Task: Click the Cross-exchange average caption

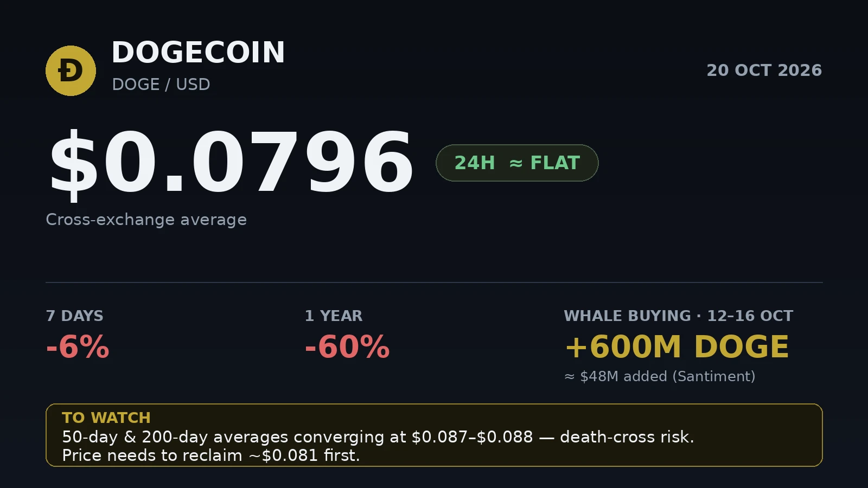Action: pyautogui.click(x=146, y=220)
